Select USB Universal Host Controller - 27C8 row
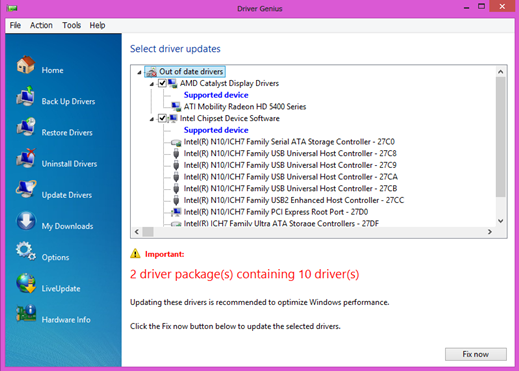This screenshot has width=519, height=371. pyautogui.click(x=290, y=154)
